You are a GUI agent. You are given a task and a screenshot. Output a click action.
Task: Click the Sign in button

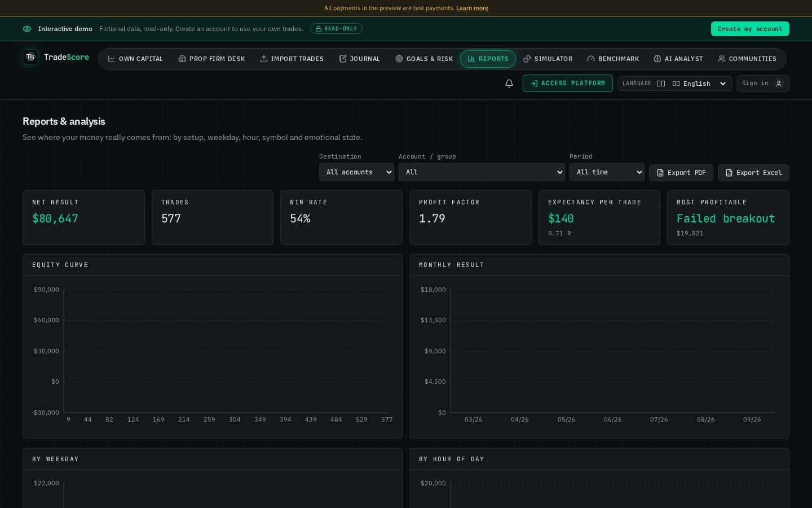(x=763, y=84)
